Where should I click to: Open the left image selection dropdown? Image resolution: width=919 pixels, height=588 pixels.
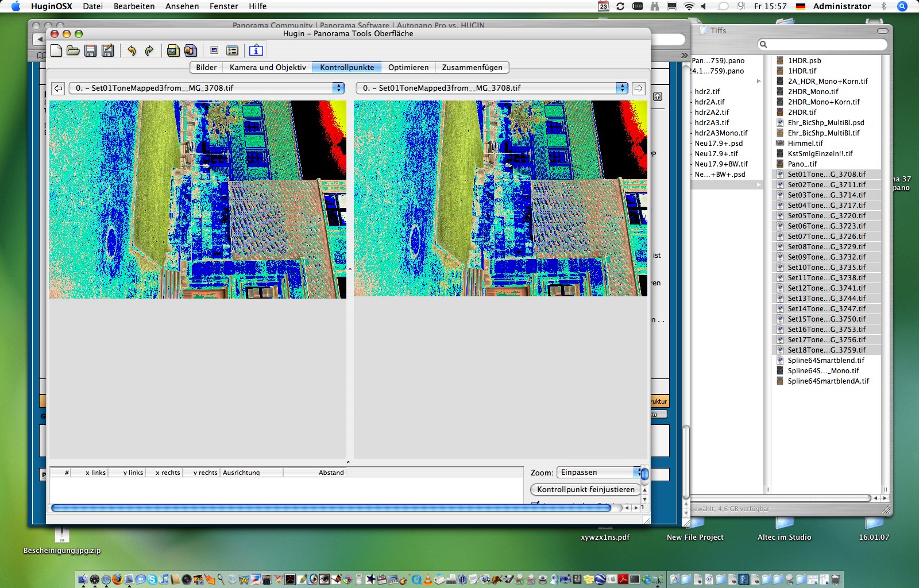click(207, 88)
